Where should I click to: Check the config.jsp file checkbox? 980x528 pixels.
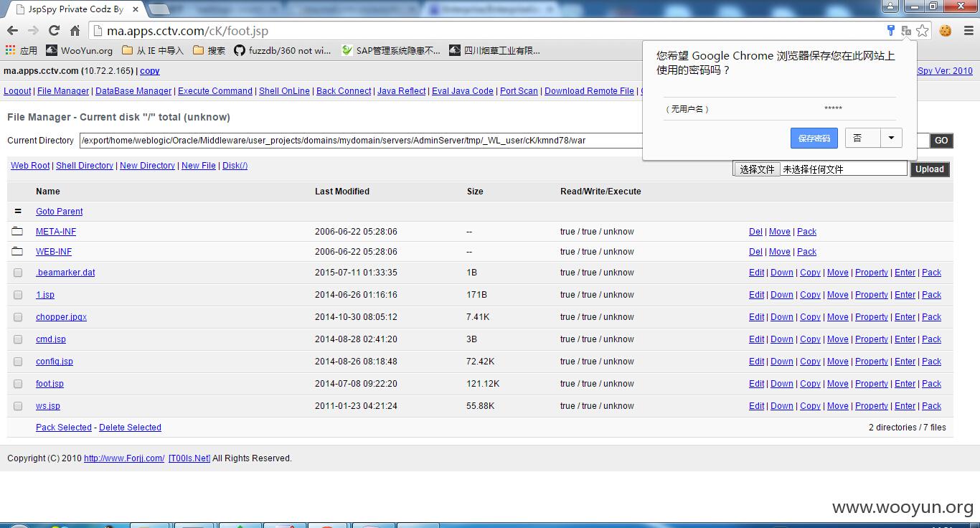tap(18, 362)
